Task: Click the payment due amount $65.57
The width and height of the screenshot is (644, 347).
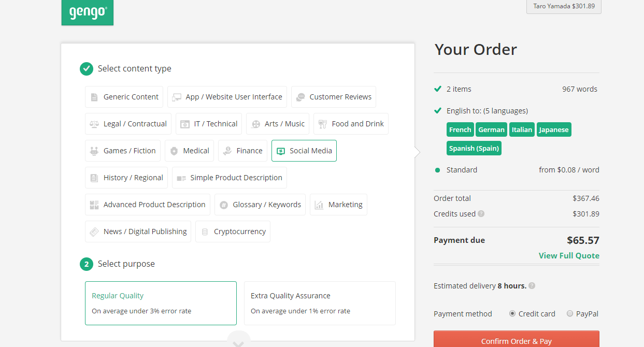Action: tap(583, 240)
